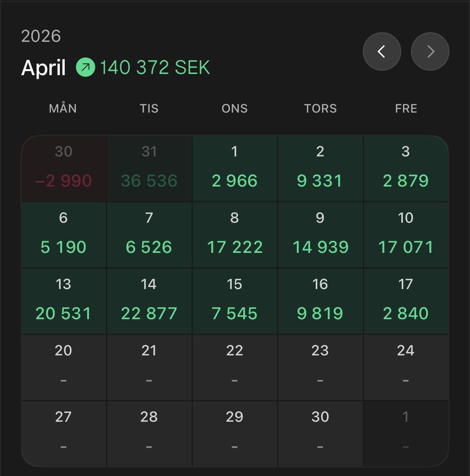This screenshot has width=470, height=476.
Task: Open March 30 cell with −2 990 loss
Action: [64, 168]
